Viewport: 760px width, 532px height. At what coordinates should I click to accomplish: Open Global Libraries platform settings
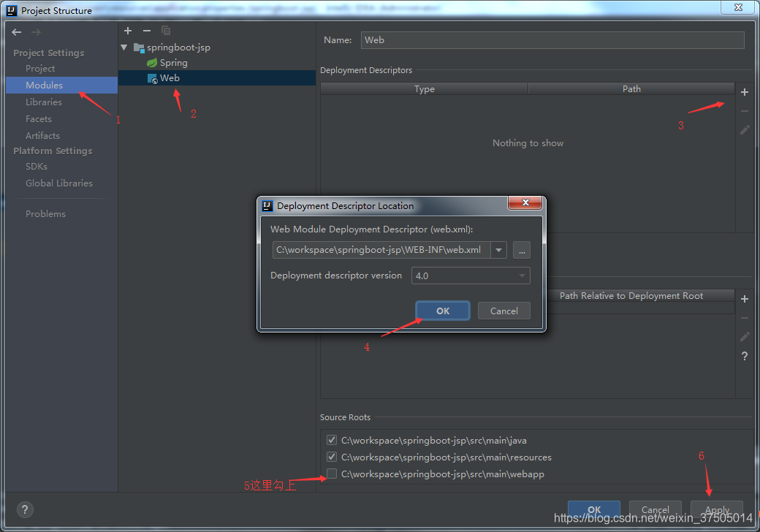tap(59, 183)
